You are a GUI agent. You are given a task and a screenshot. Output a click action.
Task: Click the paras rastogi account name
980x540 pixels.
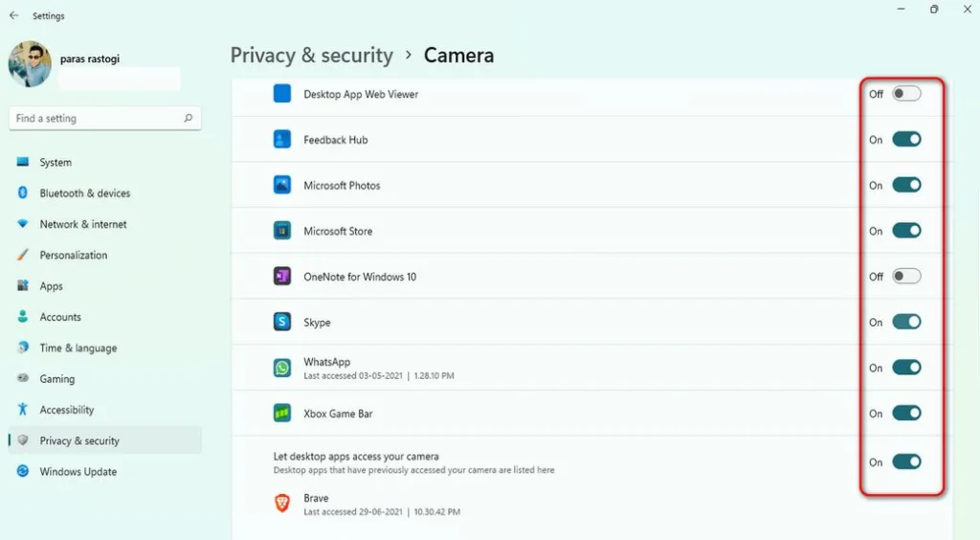89,58
